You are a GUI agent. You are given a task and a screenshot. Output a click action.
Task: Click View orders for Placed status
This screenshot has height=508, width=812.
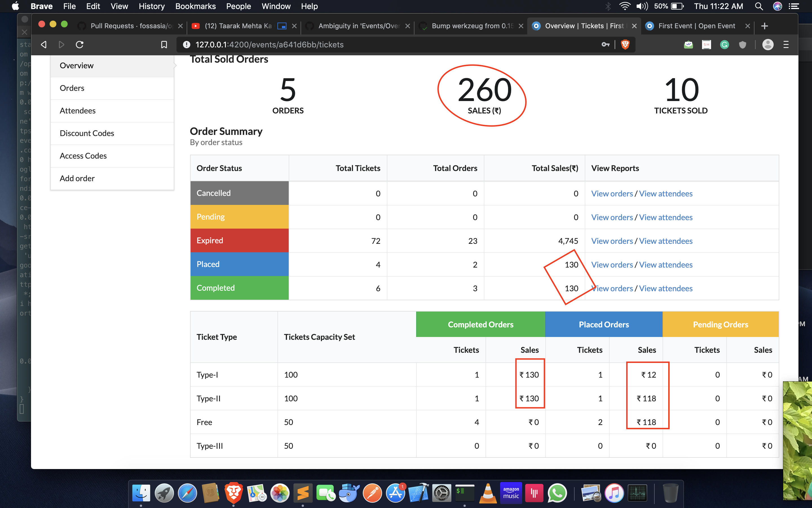point(612,265)
